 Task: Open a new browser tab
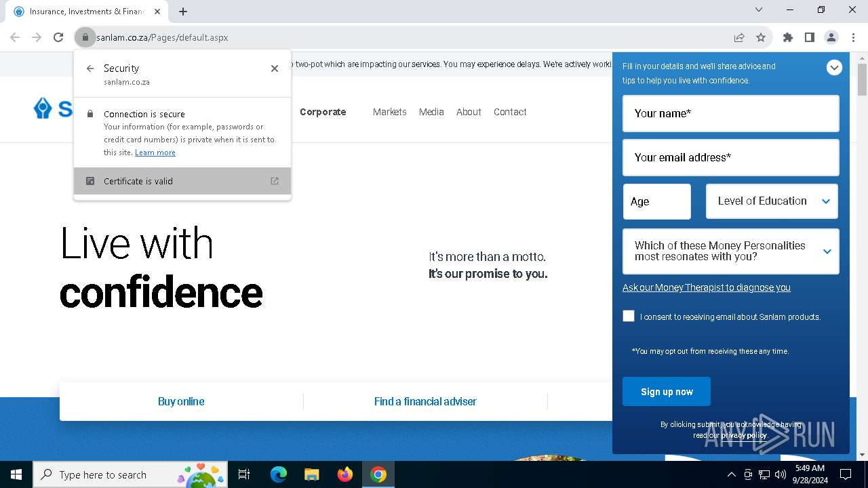tap(183, 11)
